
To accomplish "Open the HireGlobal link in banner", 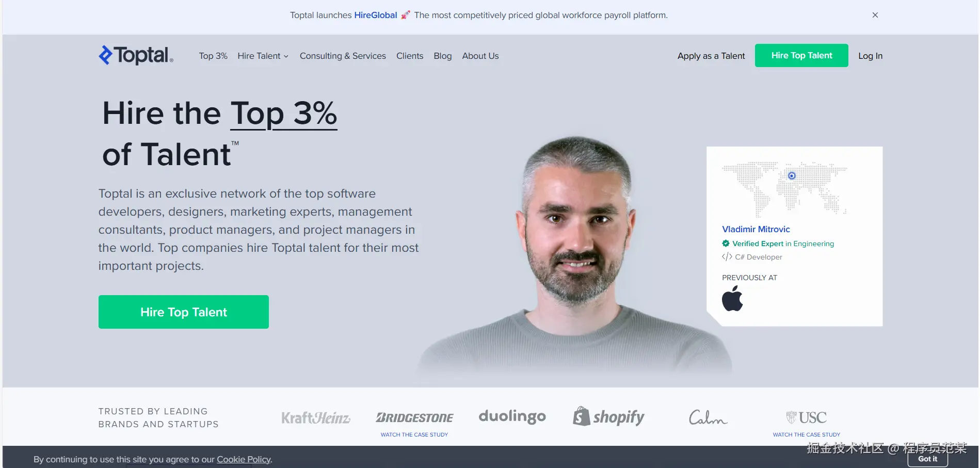I will pyautogui.click(x=375, y=15).
